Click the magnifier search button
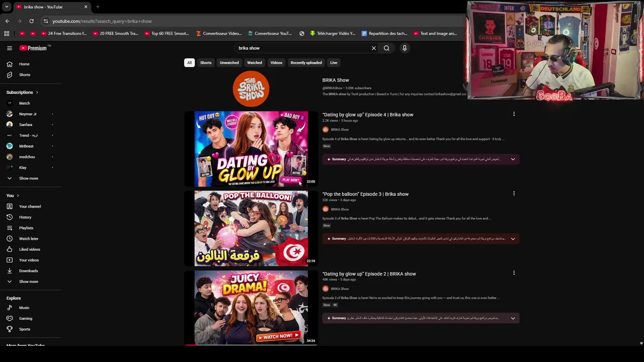 [x=386, y=48]
